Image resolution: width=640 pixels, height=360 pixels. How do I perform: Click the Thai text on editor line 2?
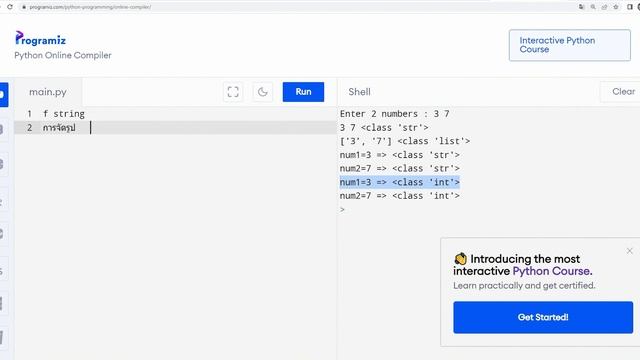point(59,128)
